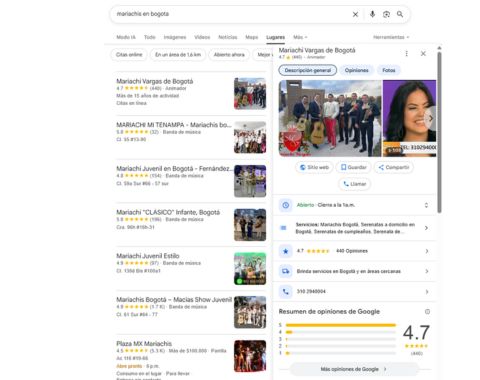Image resolution: width=480 pixels, height=380 pixels.
Task: Expand the opening hours list
Action: (x=426, y=205)
